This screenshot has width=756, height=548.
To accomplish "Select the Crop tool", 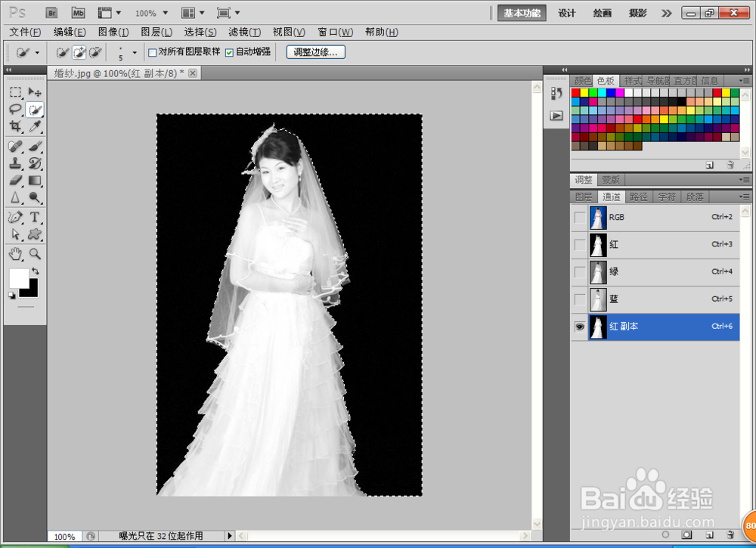I will tap(15, 127).
